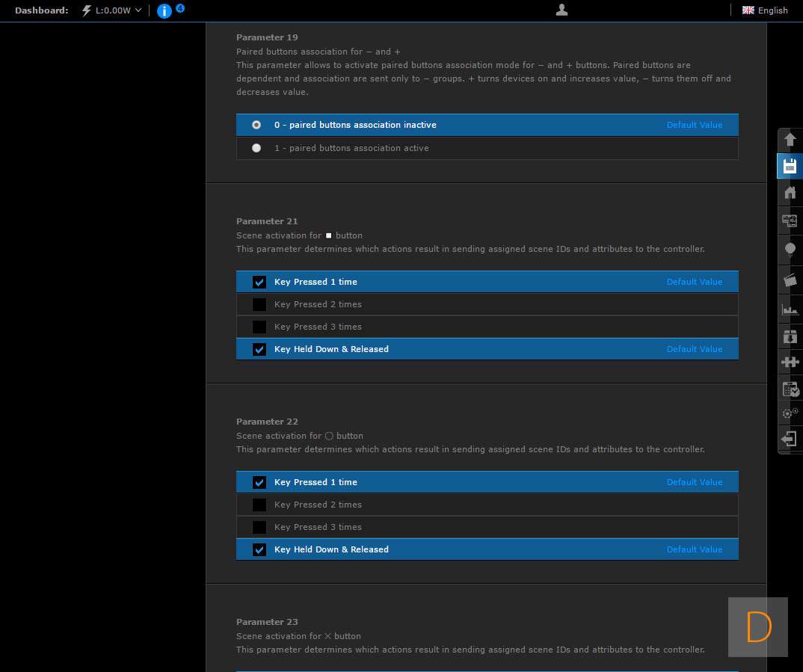Click the blue info notification icon
Screen dimensions: 803x672
164,10
